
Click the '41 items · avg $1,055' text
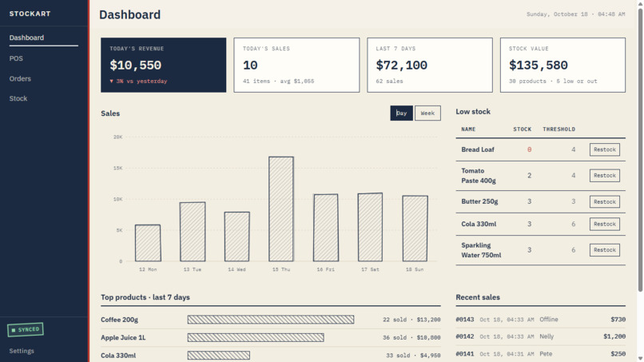pos(279,82)
